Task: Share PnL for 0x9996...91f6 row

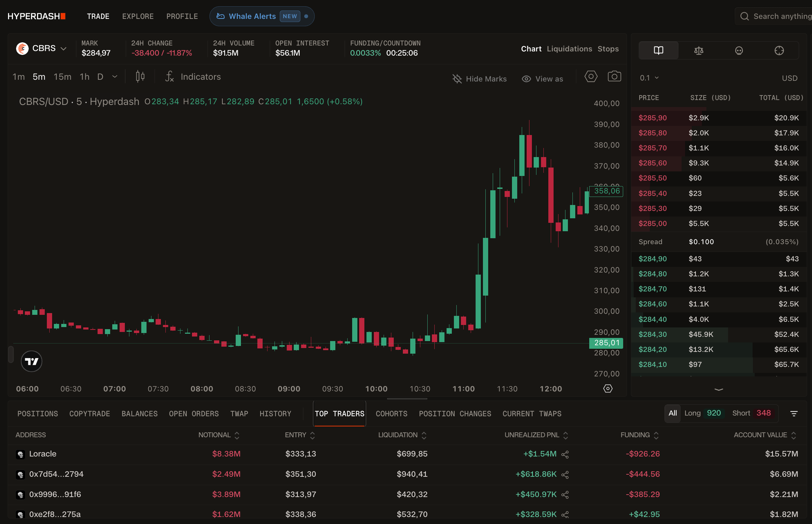Action: point(565,495)
